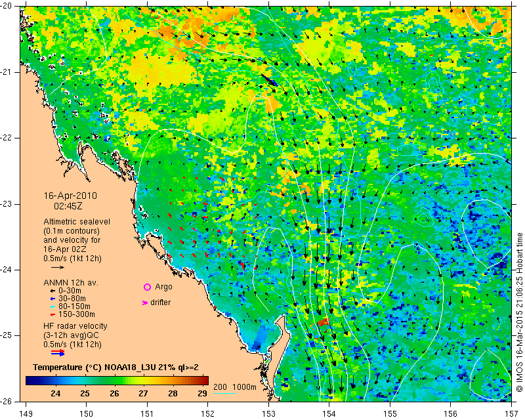Screen dimensions: 525x420
Task: Click the color bar tick label '25'
Action: click(x=85, y=393)
